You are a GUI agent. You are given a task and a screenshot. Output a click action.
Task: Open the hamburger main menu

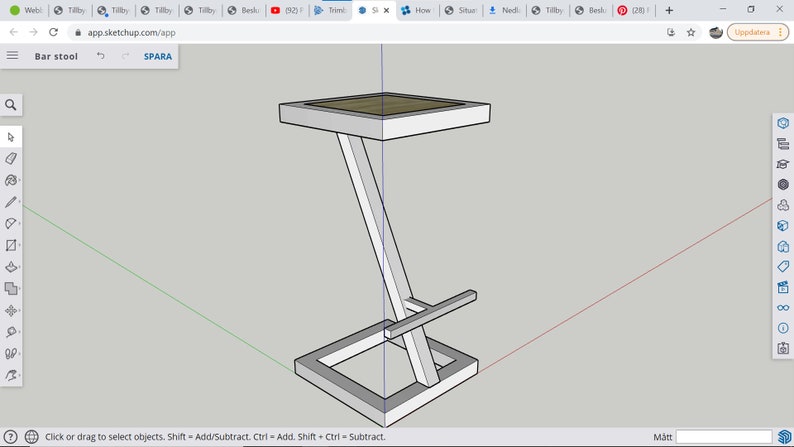click(12, 55)
